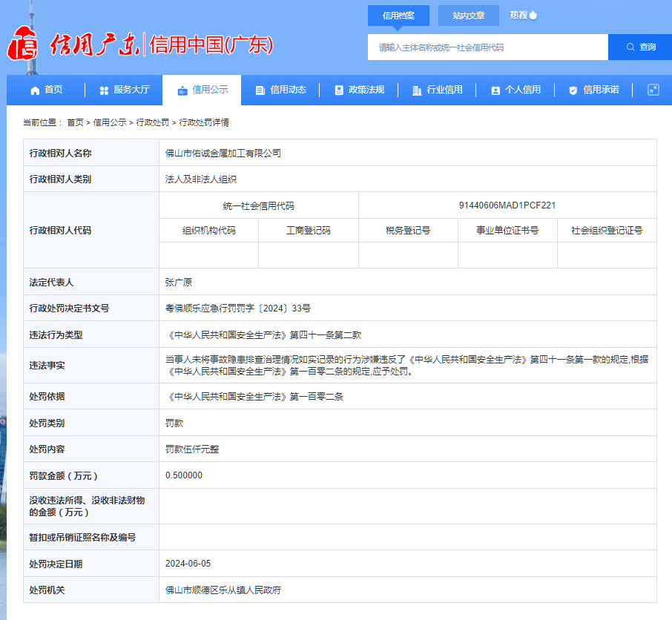
Task: Focus the credit code search input field
Action: point(487,47)
